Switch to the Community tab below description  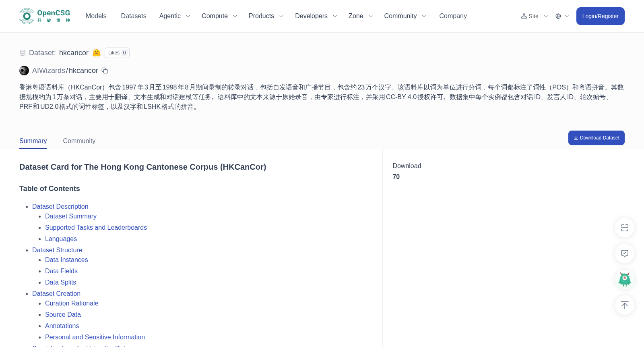click(79, 141)
